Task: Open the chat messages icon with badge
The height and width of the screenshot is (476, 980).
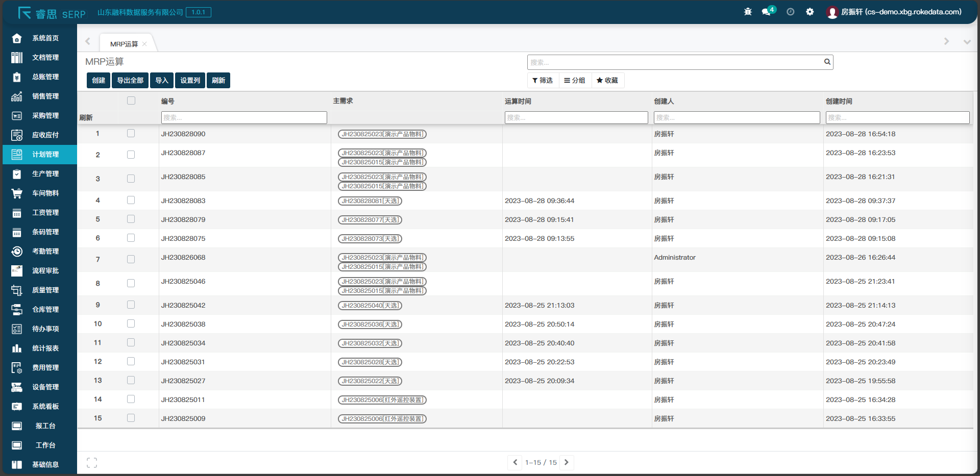Action: (x=767, y=12)
